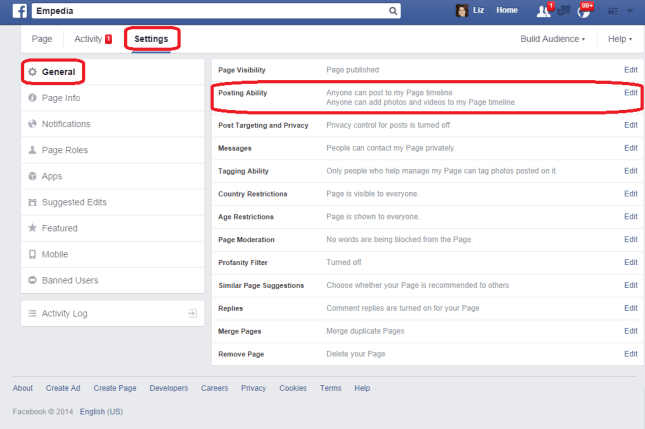Focus the Empedia search field
The image size is (645, 429).
[210, 11]
